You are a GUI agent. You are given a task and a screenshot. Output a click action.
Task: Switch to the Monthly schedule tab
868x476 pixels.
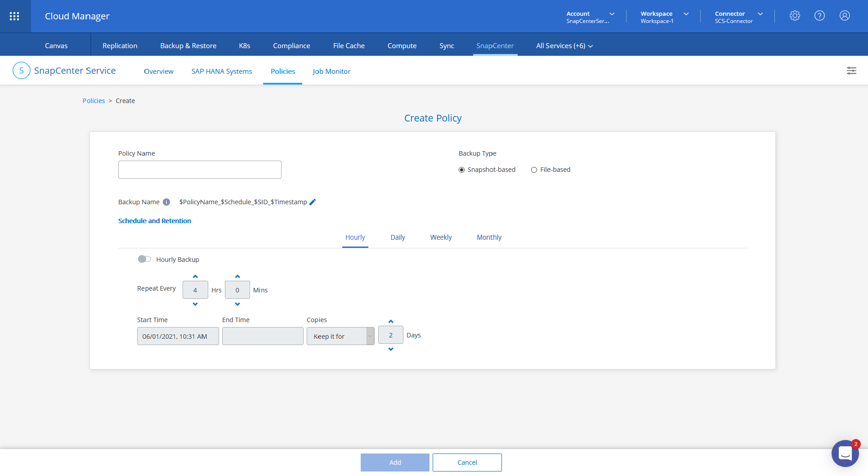click(x=489, y=238)
